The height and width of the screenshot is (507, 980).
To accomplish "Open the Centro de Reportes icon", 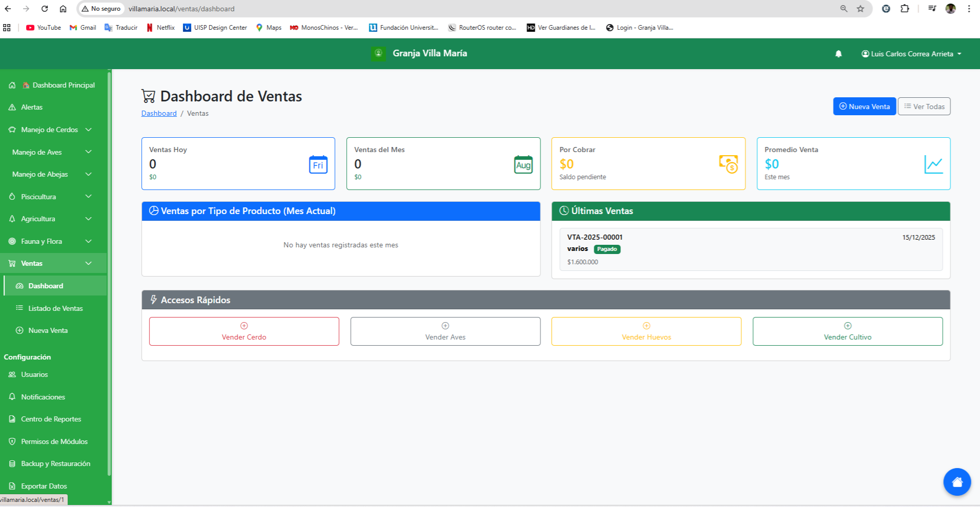I will tap(11, 419).
